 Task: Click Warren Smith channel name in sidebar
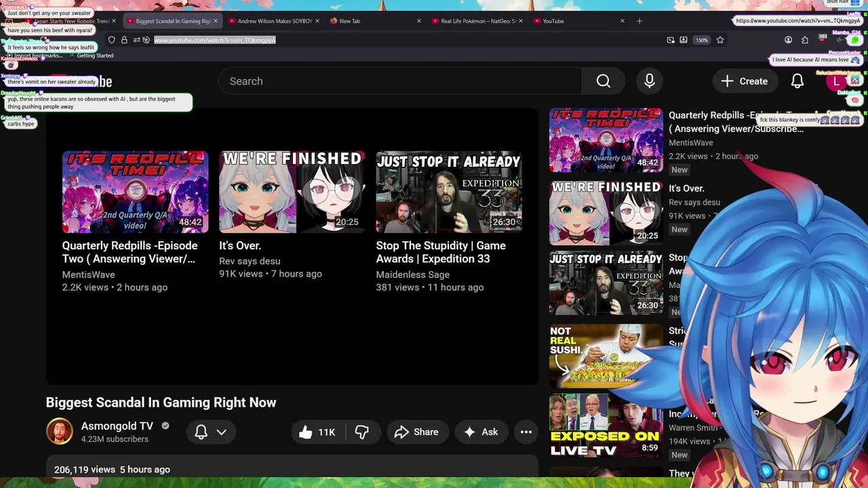pyautogui.click(x=696, y=428)
